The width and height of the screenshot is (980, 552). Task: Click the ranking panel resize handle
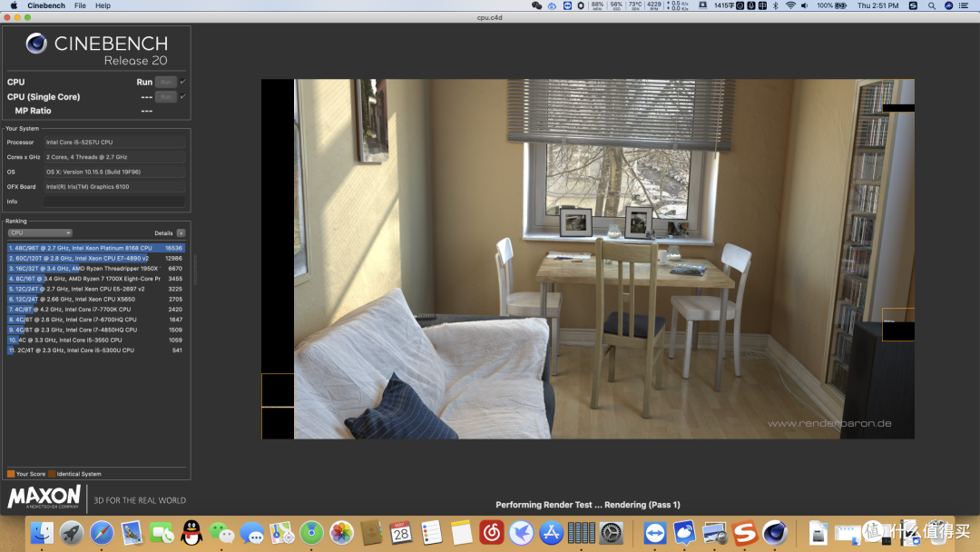coord(195,270)
